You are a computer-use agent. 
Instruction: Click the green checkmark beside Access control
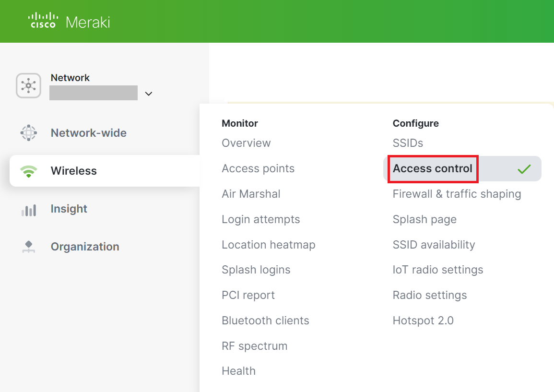(524, 169)
